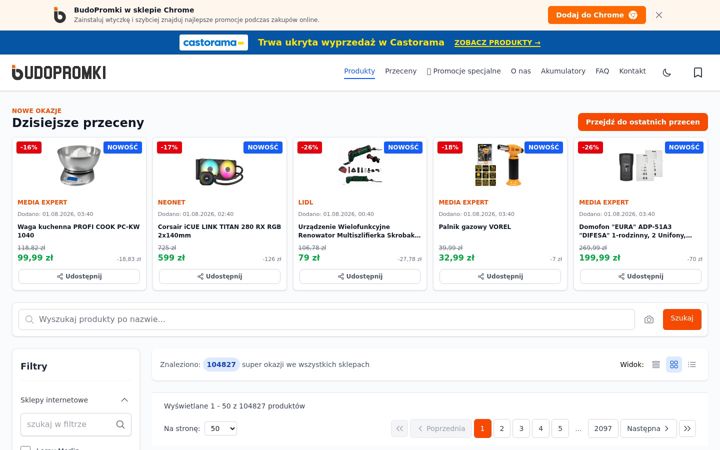Search by image with camera icon

[648, 319]
